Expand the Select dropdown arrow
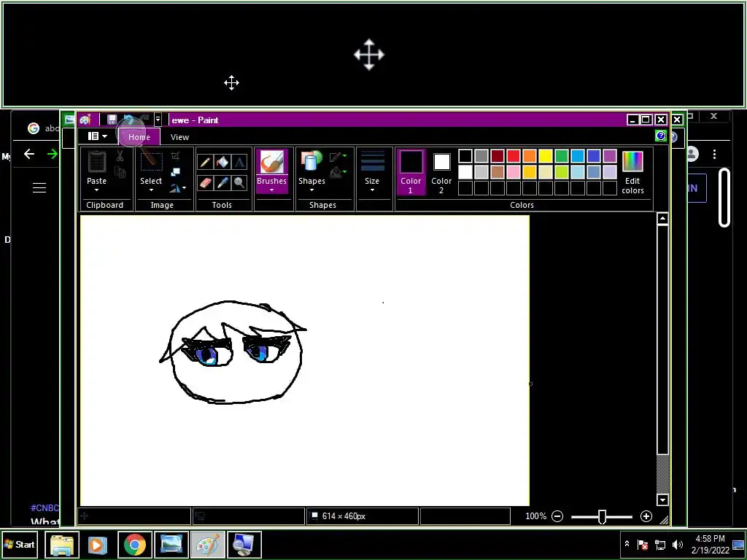 [151, 190]
